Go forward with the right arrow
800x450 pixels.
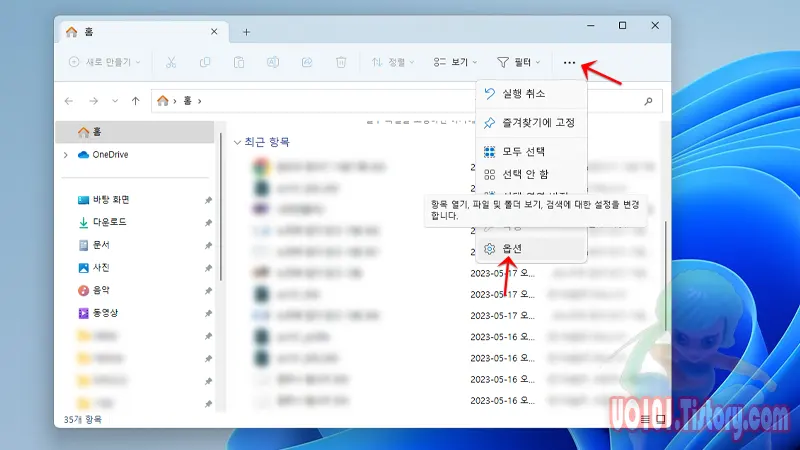(x=93, y=101)
